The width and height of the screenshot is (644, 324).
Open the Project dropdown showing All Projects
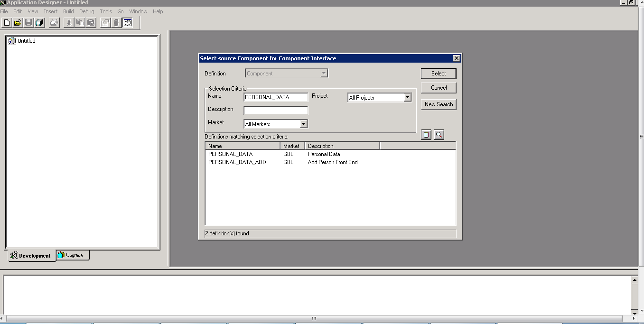click(407, 97)
